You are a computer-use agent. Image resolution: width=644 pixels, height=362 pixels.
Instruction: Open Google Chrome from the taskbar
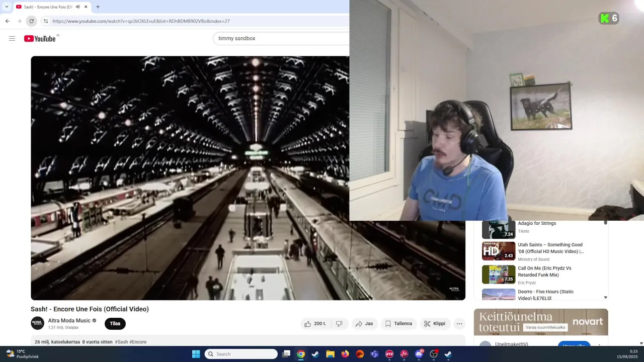[x=300, y=354]
